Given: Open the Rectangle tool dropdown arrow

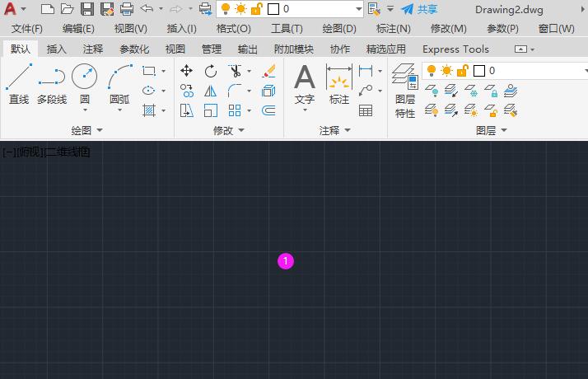Looking at the screenshot, I should coord(164,71).
